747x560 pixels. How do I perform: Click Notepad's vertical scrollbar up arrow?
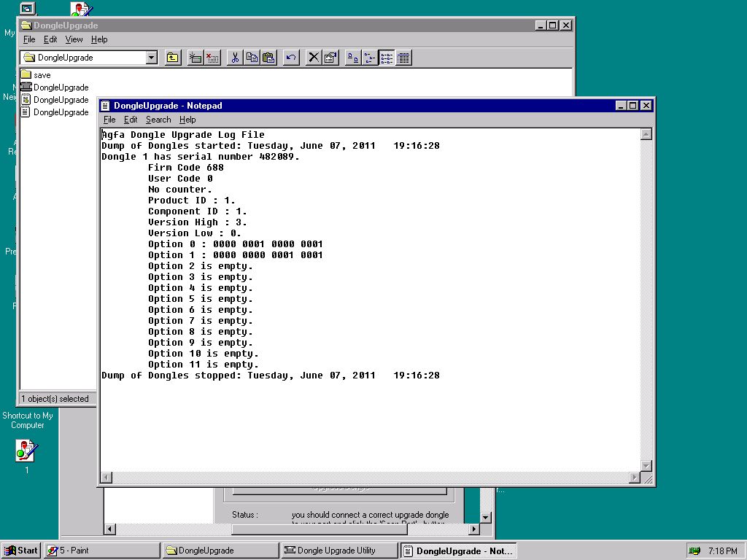646,134
